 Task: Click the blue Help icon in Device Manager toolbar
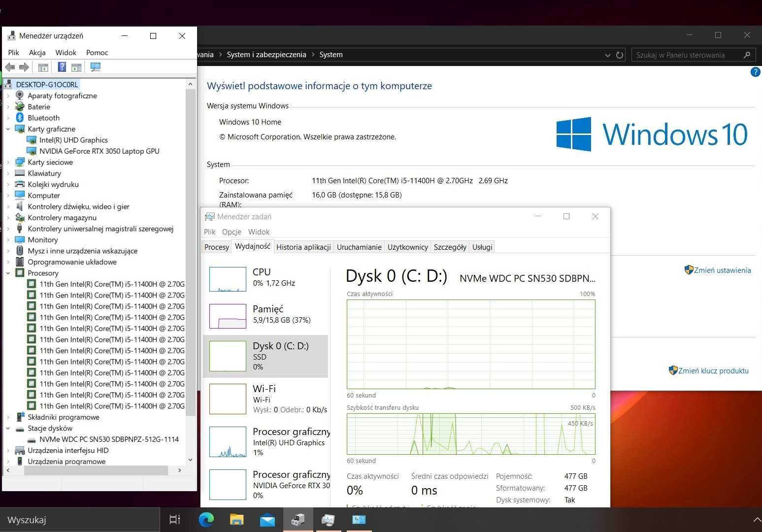point(62,67)
